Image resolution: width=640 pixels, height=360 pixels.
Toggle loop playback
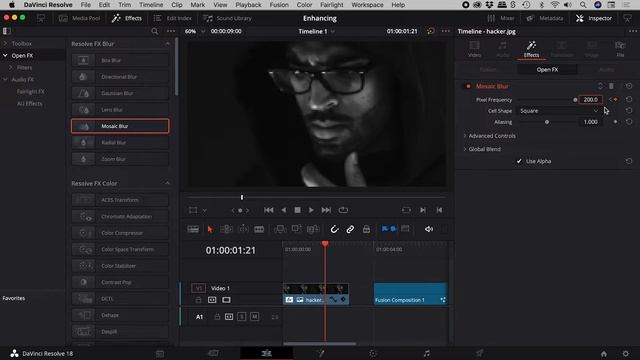[x=343, y=210]
